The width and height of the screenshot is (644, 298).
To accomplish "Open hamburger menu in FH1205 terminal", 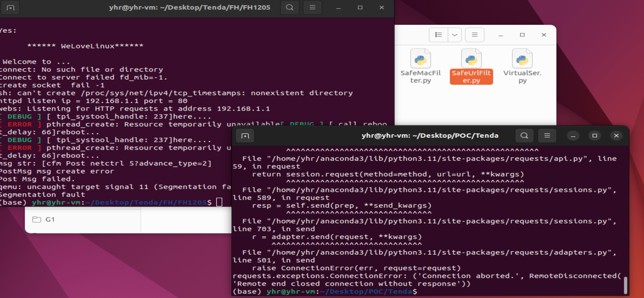I will (312, 8).
